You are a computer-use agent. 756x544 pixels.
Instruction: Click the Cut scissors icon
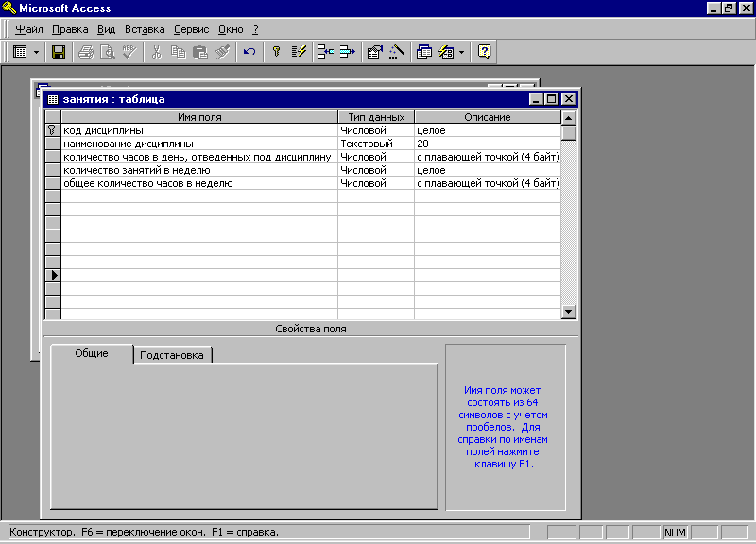pyautogui.click(x=156, y=52)
